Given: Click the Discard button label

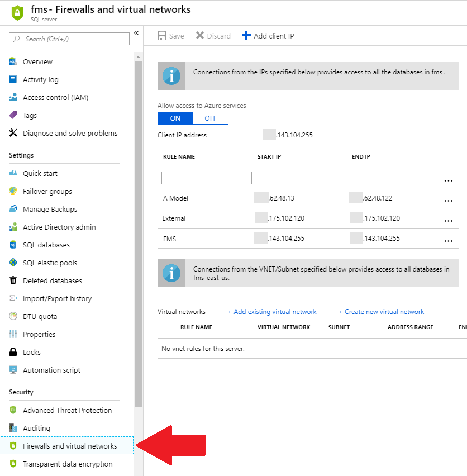Looking at the screenshot, I should 219,36.
